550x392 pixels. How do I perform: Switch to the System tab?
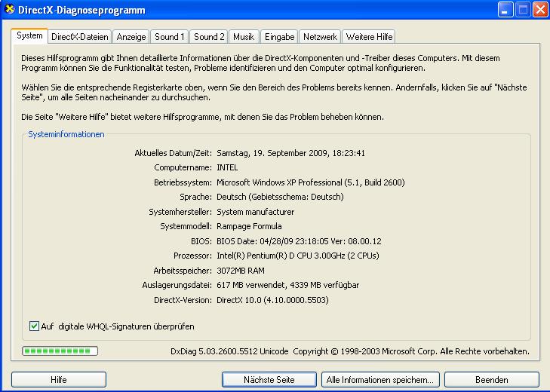click(29, 35)
